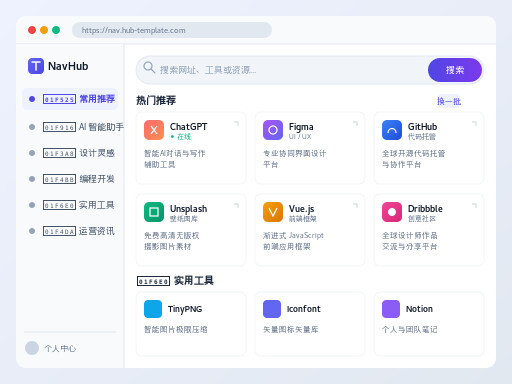This screenshot has height=384, width=512.
Task: Click the red window close dot
Action: (32, 30)
